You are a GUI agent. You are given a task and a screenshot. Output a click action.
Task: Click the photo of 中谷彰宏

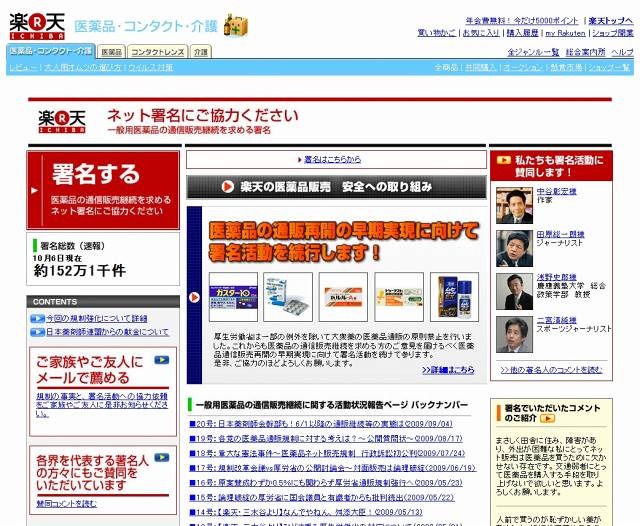pyautogui.click(x=514, y=206)
